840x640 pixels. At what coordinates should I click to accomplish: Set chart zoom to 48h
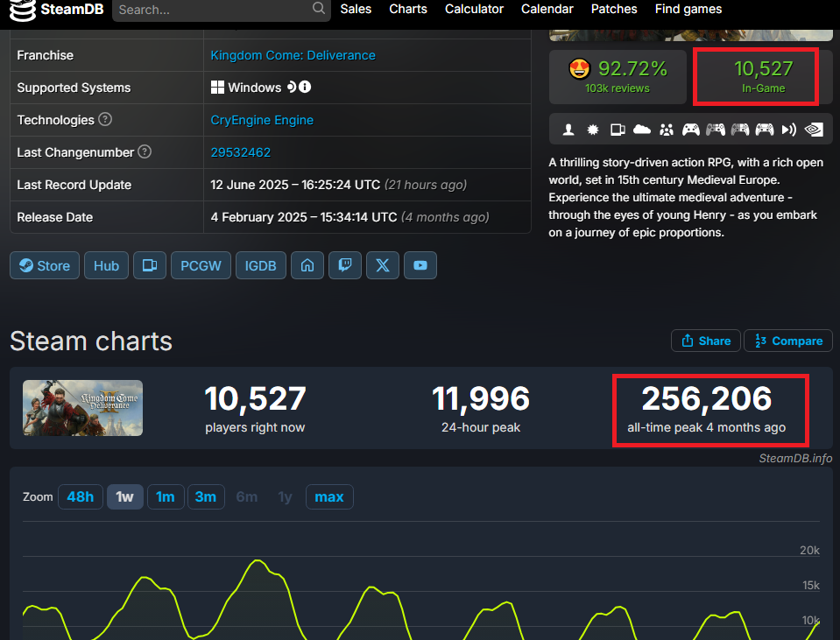tap(81, 497)
